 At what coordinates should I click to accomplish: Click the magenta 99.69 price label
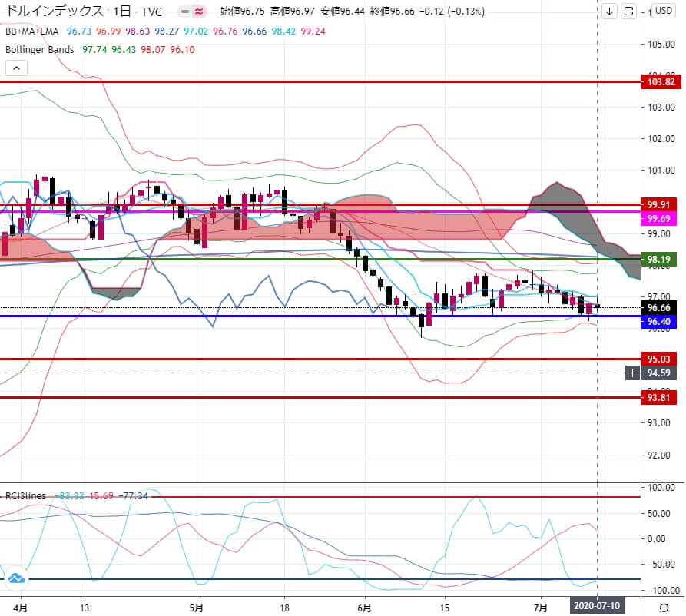(x=658, y=218)
